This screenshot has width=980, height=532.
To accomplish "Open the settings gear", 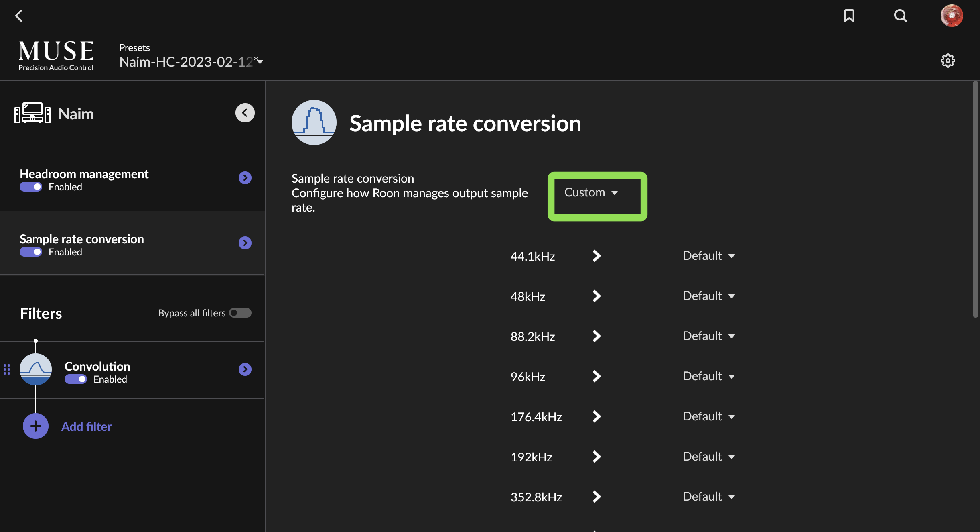I will pos(948,60).
